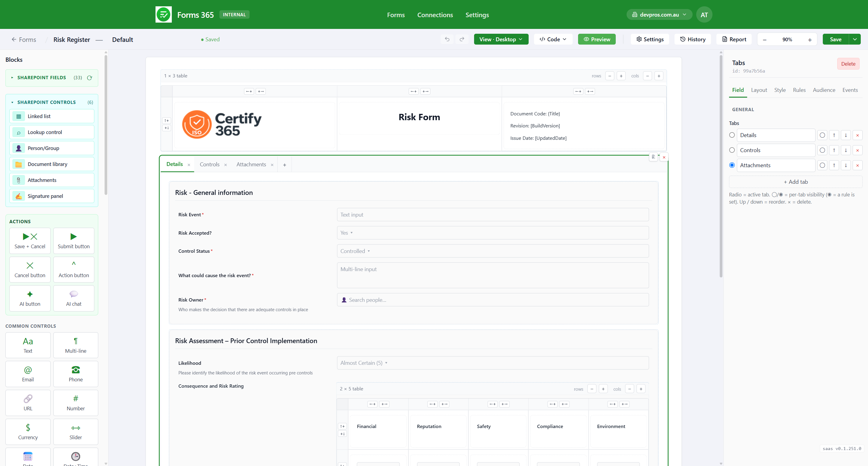The width and height of the screenshot is (868, 466).
Task: Open the Risk Accepted Yes dropdown
Action: tap(493, 233)
